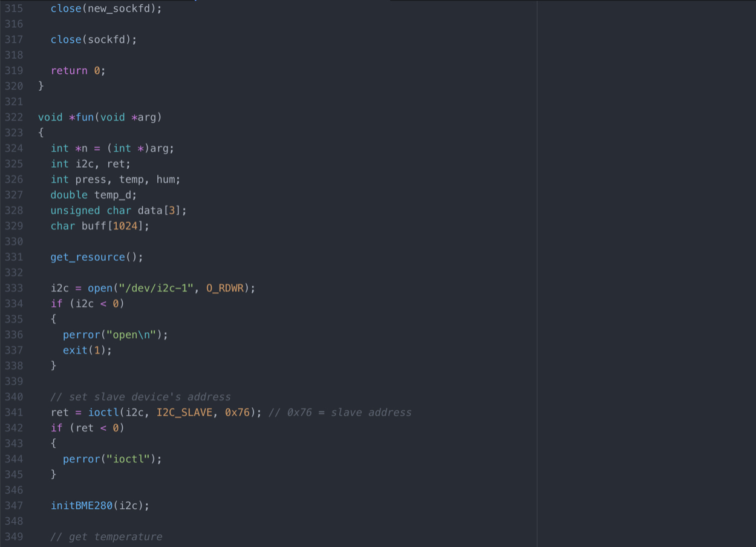Click the perror("ioctl") call

pyautogui.click(x=112, y=459)
